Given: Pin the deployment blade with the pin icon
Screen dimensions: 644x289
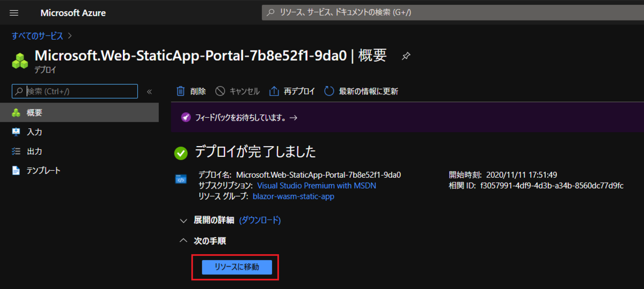Looking at the screenshot, I should 406,56.
